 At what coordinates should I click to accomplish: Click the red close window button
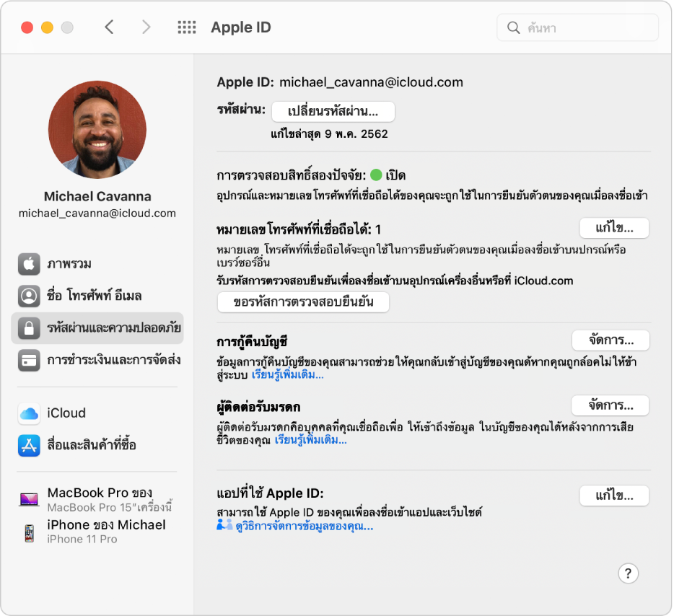coord(27,27)
